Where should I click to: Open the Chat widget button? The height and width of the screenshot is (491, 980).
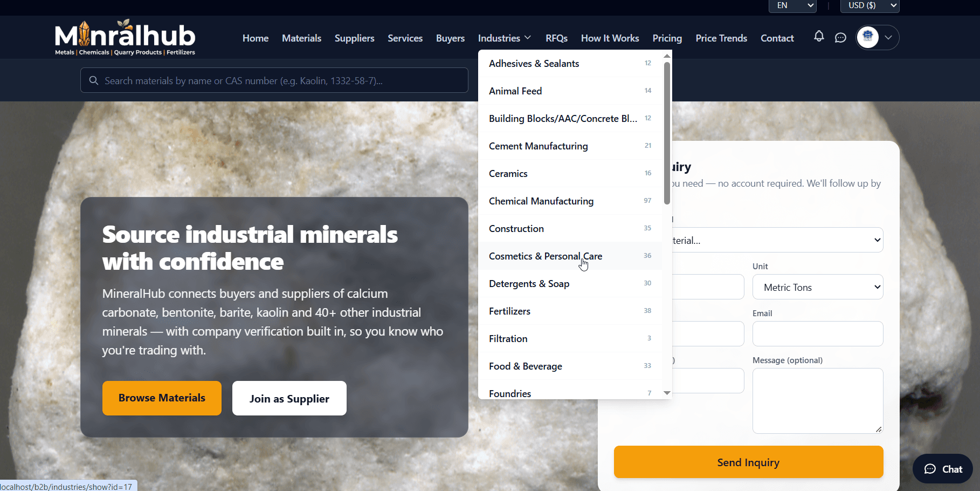943,469
